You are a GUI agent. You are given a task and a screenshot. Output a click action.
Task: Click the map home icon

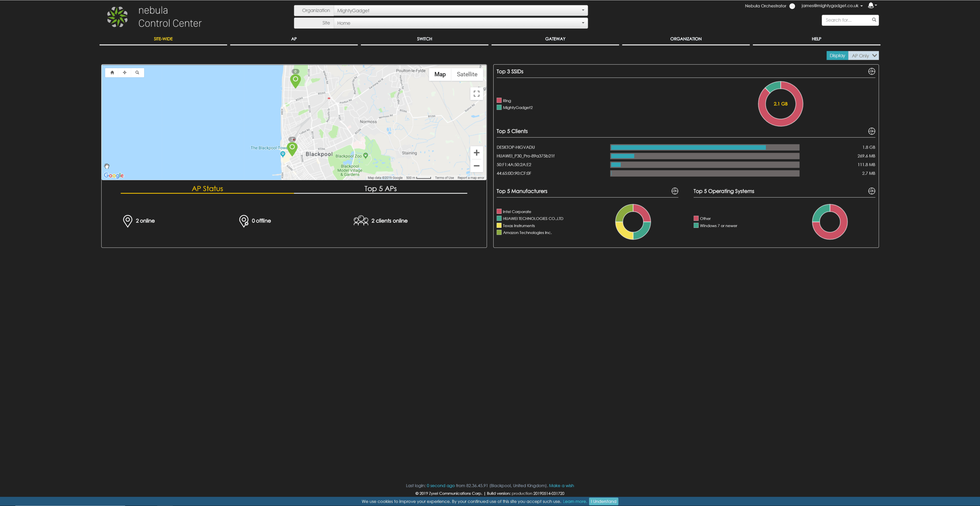tap(112, 72)
